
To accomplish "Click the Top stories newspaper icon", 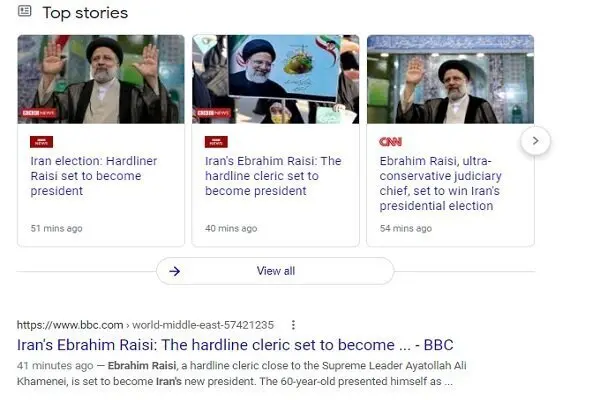I will (25, 11).
